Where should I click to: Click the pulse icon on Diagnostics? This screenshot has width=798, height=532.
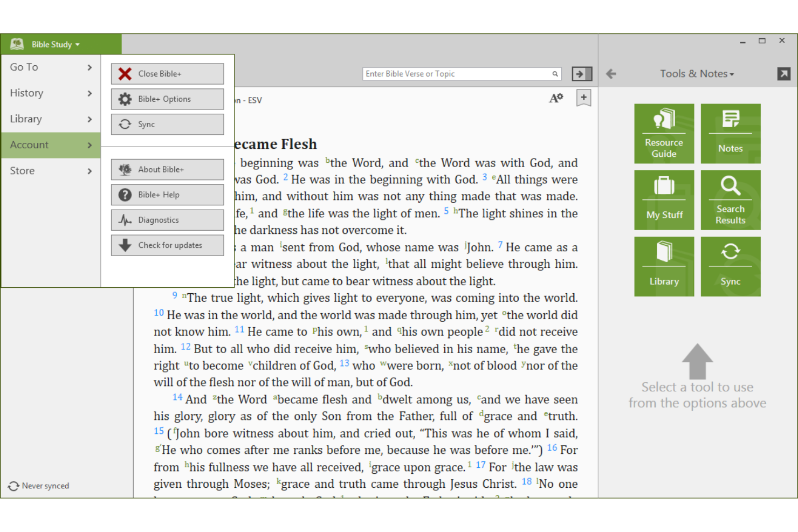(x=125, y=220)
